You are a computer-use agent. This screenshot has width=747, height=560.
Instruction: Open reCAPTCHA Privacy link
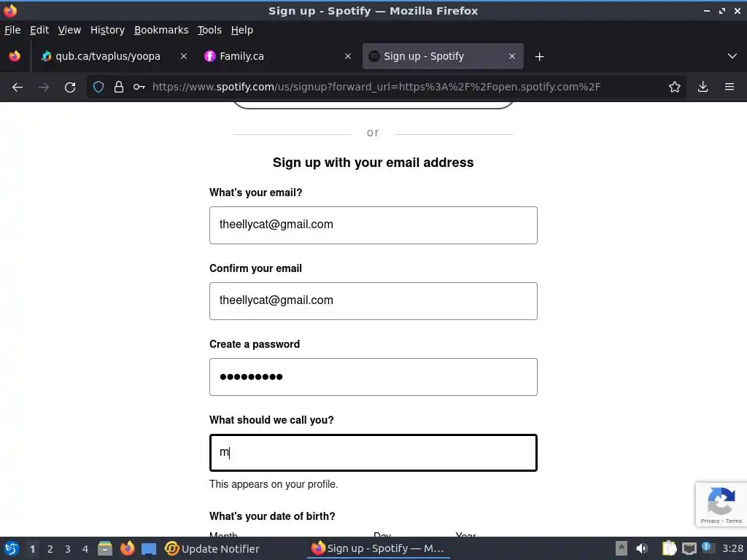click(x=710, y=521)
